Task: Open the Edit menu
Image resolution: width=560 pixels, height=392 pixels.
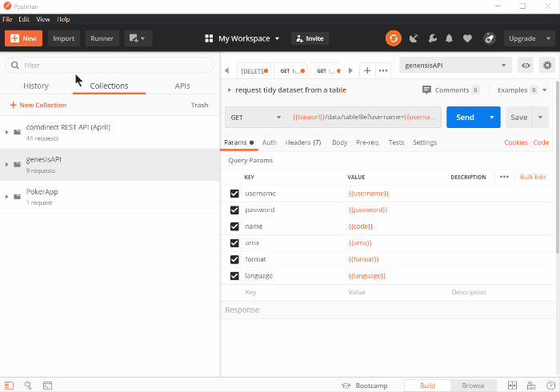Action: coord(24,19)
